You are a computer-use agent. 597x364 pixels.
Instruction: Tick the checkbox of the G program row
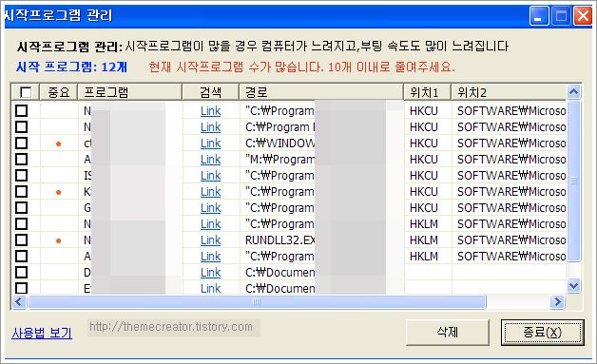pyautogui.click(x=21, y=208)
